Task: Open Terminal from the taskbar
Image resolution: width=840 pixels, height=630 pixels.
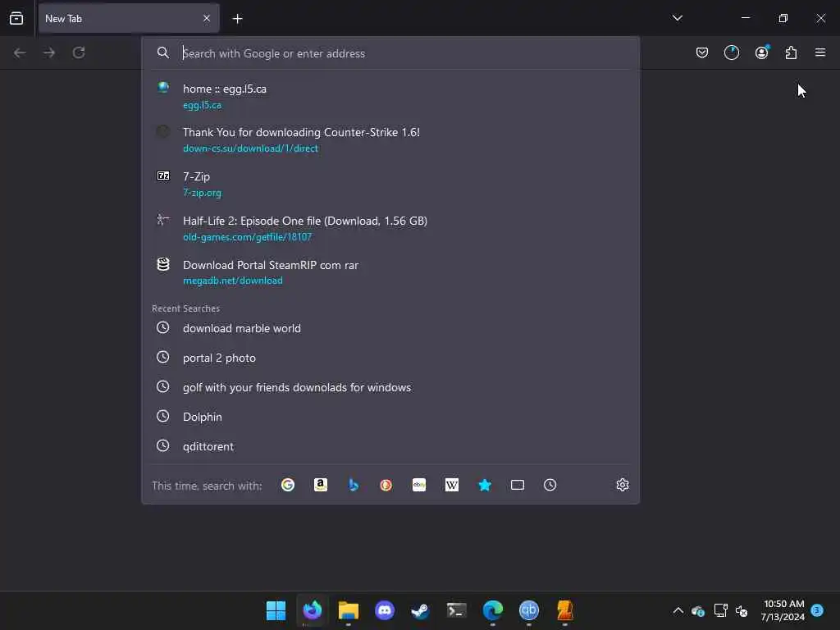Action: click(456, 610)
